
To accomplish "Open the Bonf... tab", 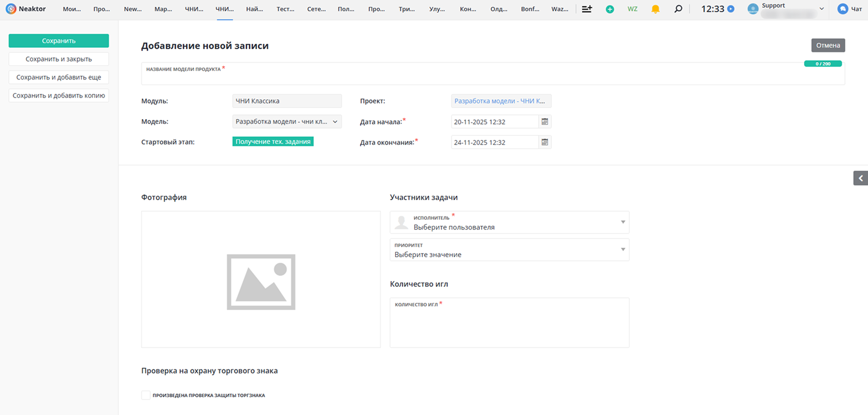I will (530, 9).
